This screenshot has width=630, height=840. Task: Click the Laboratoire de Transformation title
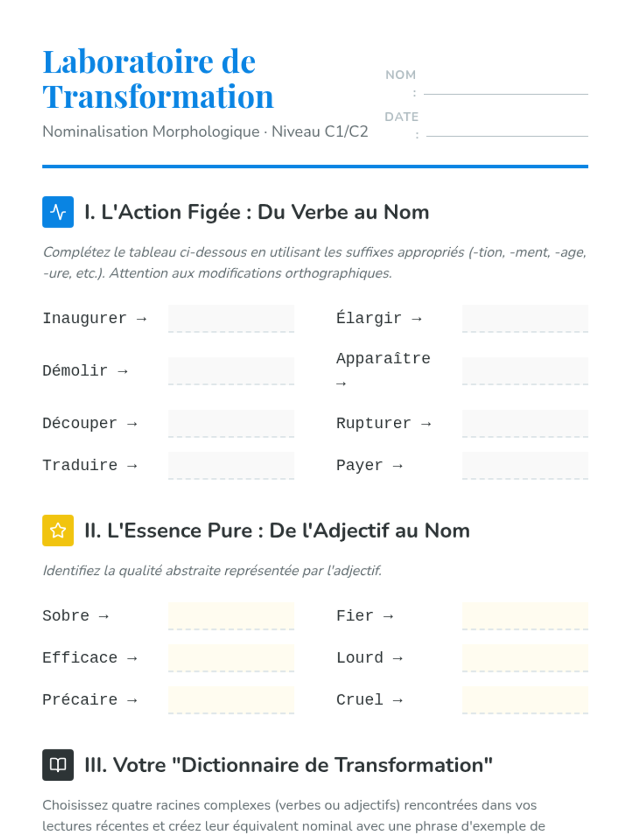click(x=158, y=79)
